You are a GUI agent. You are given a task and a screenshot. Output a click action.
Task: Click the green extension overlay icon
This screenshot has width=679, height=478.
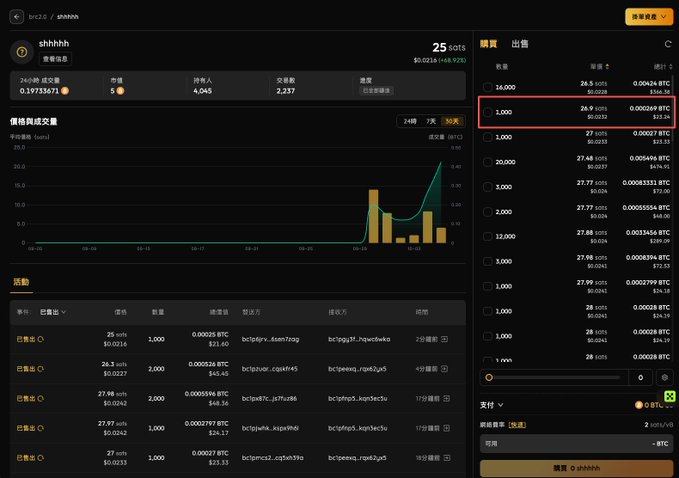pos(669,396)
